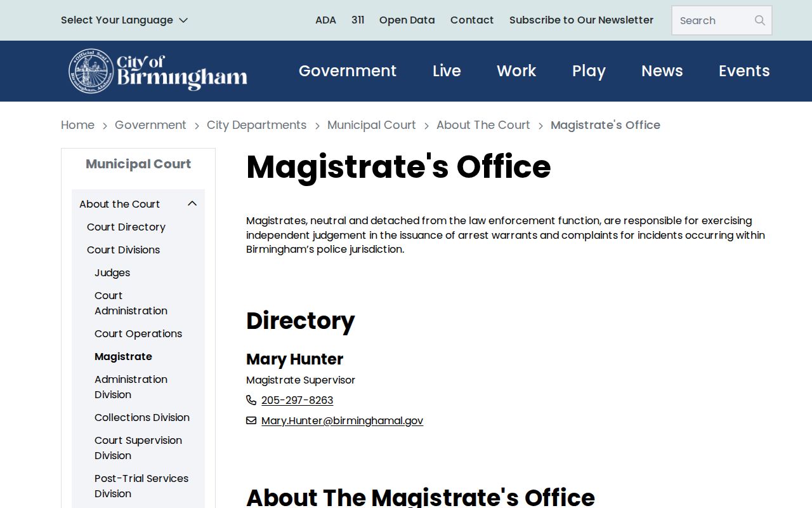Open the Contact link

click(472, 20)
